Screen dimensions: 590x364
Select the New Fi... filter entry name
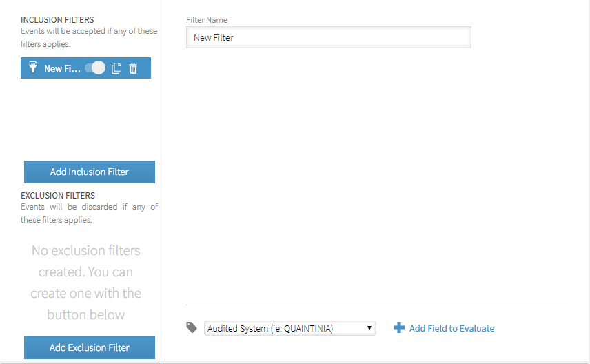(x=62, y=68)
